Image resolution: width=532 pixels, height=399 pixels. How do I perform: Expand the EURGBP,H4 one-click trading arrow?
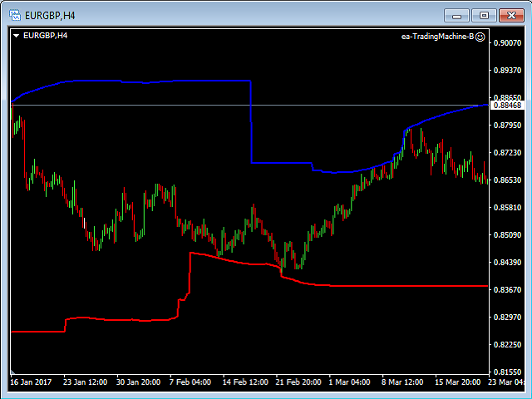point(16,36)
